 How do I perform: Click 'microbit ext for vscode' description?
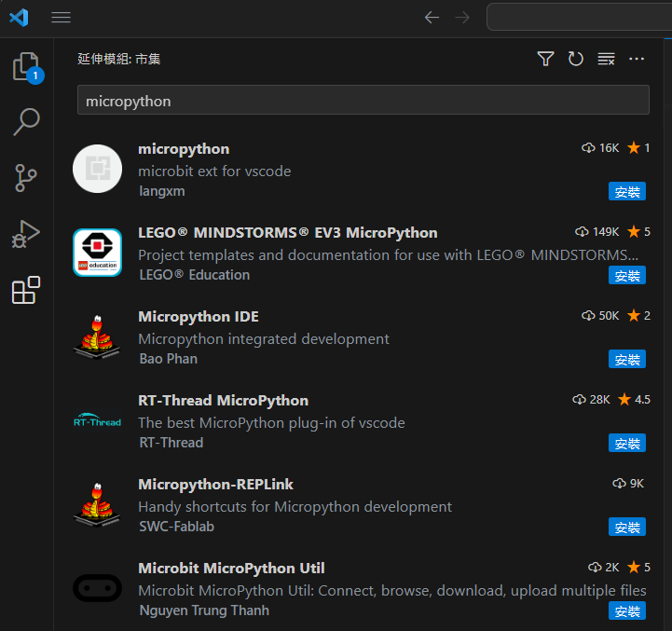214,171
